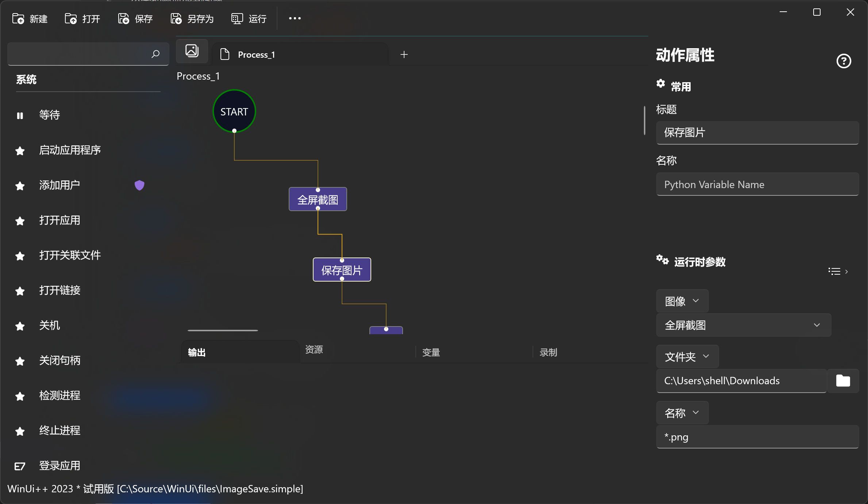Click the image view icon beside Process_1 tab
The height and width of the screenshot is (504, 868).
(192, 51)
